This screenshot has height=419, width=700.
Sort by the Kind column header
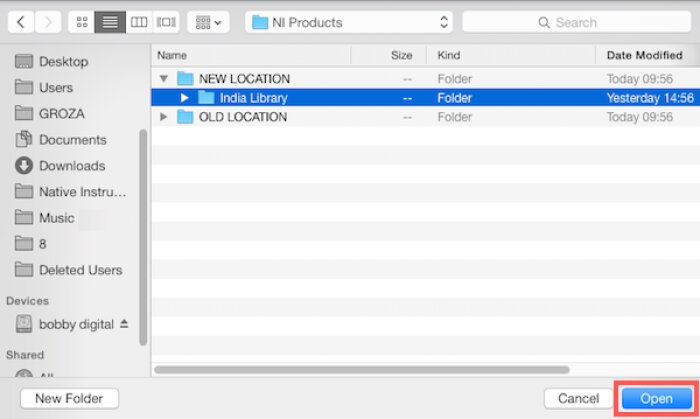[511, 55]
